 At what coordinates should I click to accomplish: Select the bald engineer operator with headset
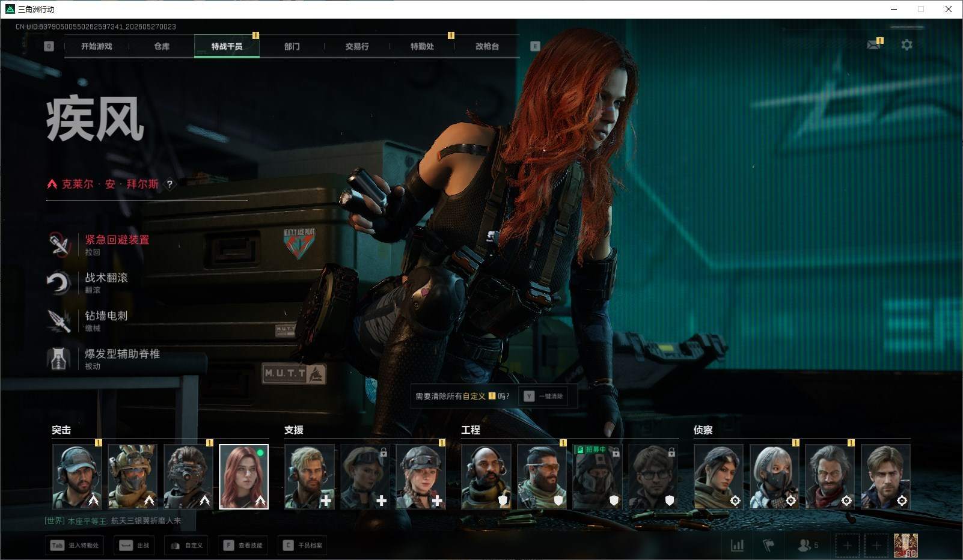coord(486,476)
